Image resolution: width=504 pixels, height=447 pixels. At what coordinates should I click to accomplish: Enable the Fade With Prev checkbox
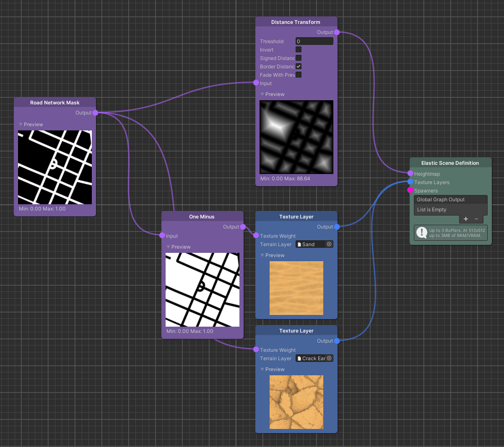299,75
